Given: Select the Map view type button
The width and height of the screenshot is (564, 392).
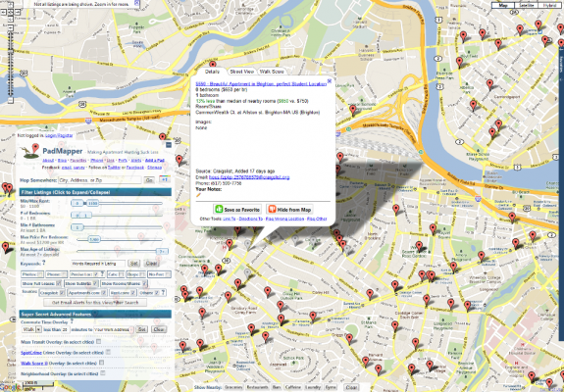Looking at the screenshot, I should pos(503,5).
